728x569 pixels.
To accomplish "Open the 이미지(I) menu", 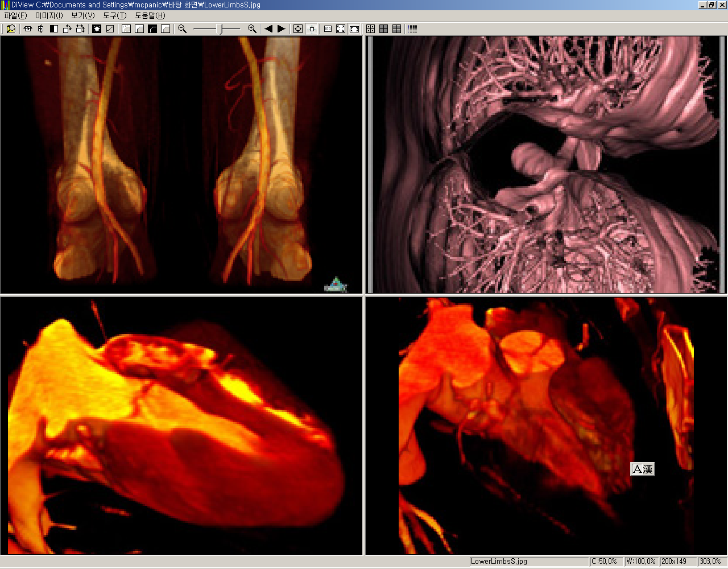I will tap(49, 16).
